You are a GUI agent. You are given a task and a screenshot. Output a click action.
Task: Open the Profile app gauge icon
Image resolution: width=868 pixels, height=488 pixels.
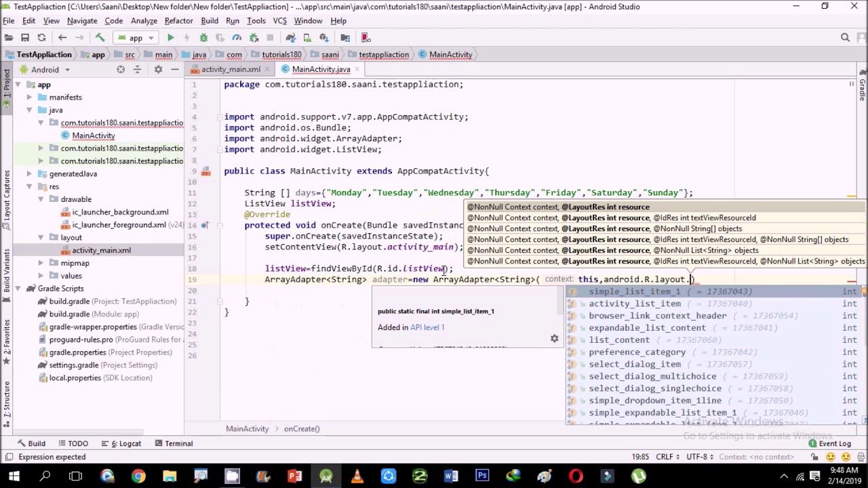coord(237,38)
